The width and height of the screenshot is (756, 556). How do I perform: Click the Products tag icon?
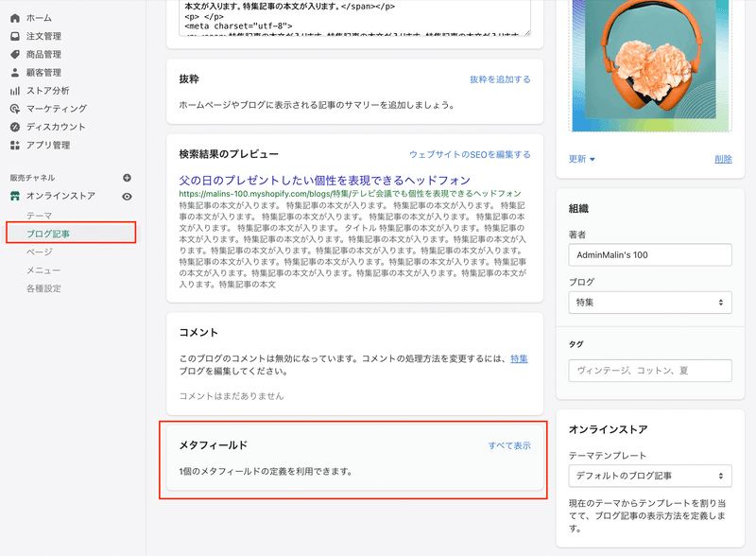point(15,54)
